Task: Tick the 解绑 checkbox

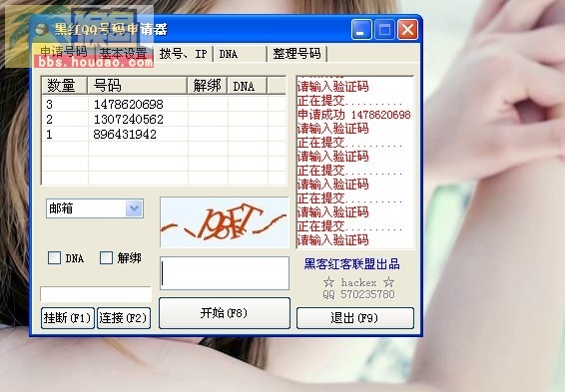Action: (106, 258)
